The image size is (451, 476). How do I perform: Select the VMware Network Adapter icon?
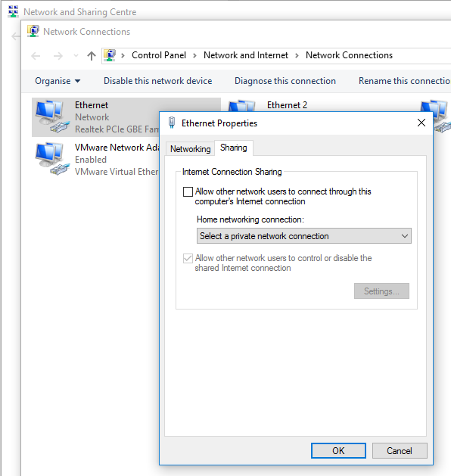(x=52, y=160)
